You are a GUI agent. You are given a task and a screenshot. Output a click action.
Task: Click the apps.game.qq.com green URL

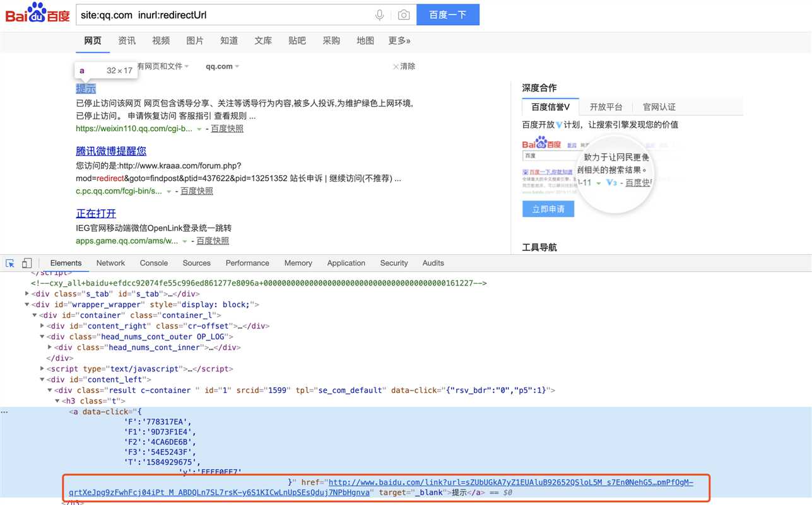coord(127,241)
